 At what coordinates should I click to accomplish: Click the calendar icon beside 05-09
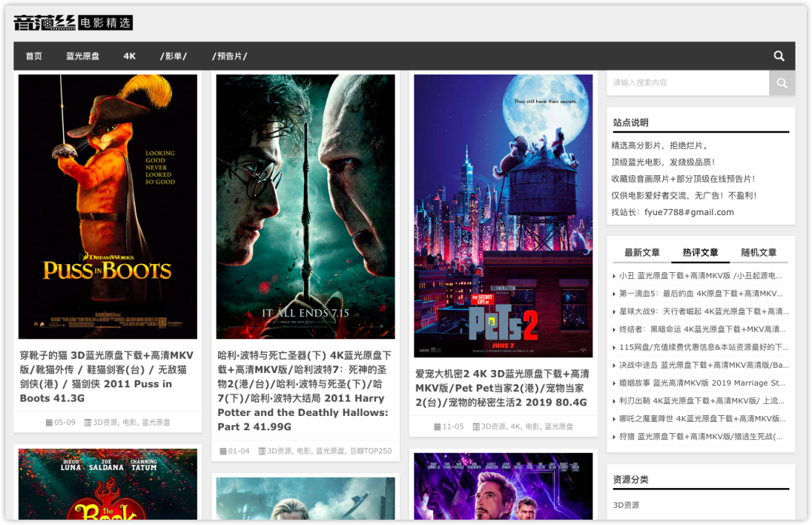point(49,423)
